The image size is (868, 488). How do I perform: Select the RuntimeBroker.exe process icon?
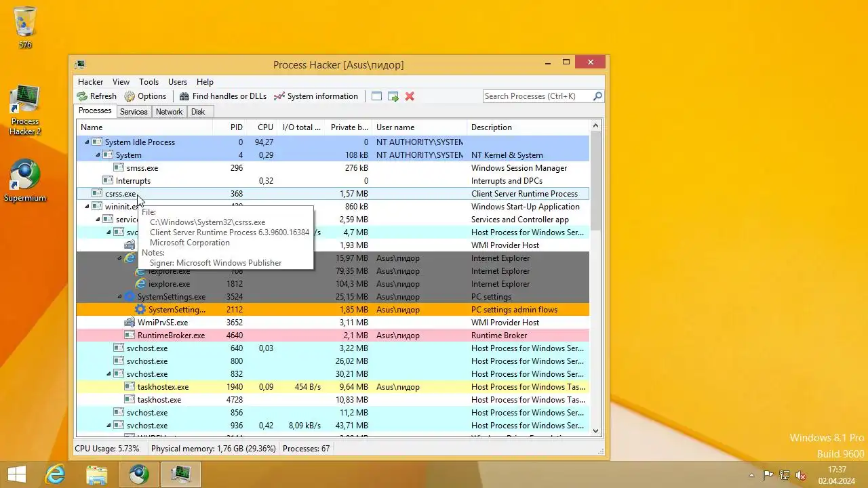pos(130,335)
